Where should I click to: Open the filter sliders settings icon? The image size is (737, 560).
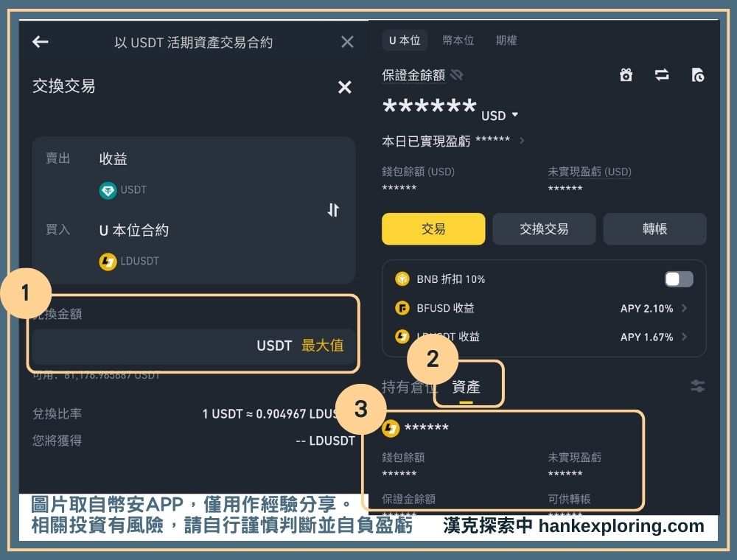(x=697, y=387)
